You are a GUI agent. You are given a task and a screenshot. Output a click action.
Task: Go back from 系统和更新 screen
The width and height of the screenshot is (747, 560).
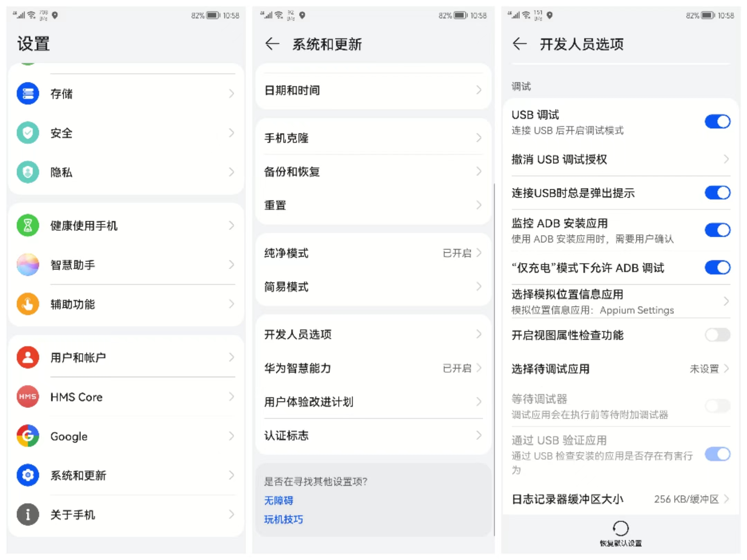[x=272, y=44]
